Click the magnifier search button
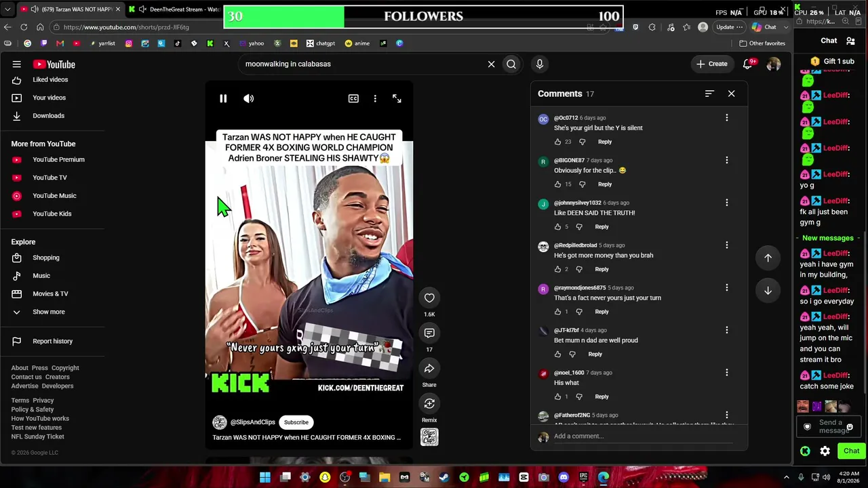This screenshot has width=868, height=488. tap(511, 64)
